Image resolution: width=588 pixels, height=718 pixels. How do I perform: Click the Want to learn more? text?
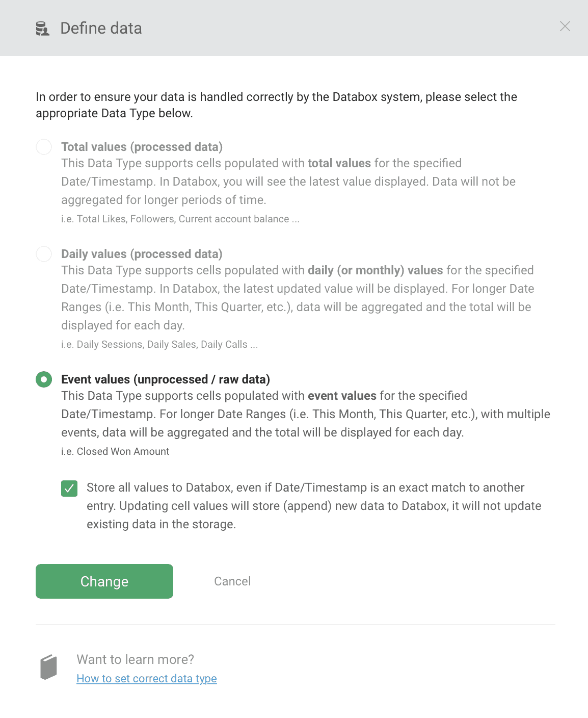135,659
